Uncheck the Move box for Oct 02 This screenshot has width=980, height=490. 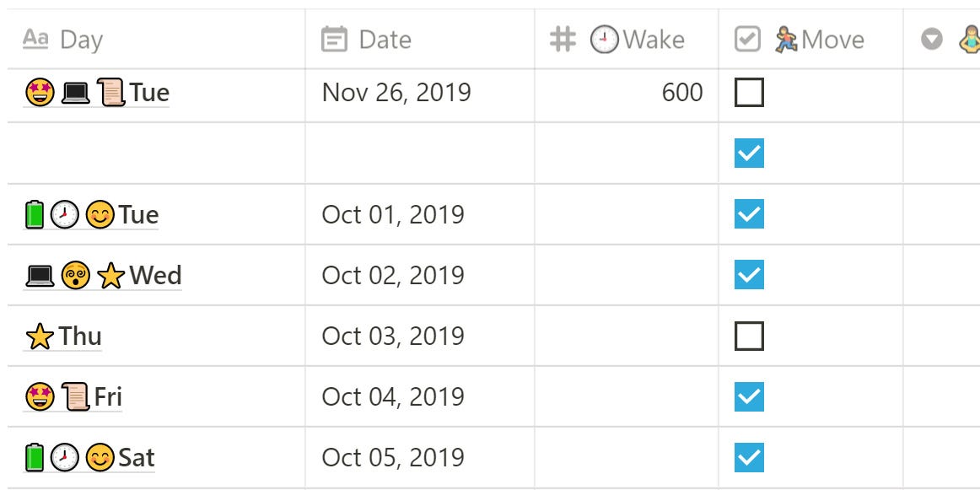click(749, 275)
